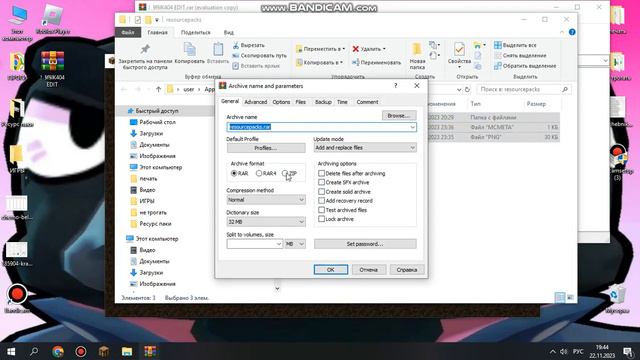This screenshot has width=640, height=360.
Task: Expand the Dictionary size dropdown
Action: [266, 222]
